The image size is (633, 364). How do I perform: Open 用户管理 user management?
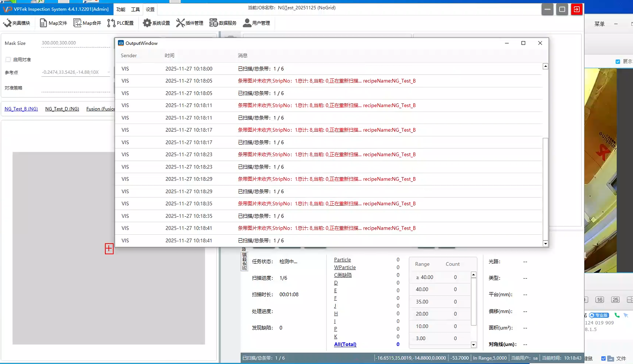257,23
